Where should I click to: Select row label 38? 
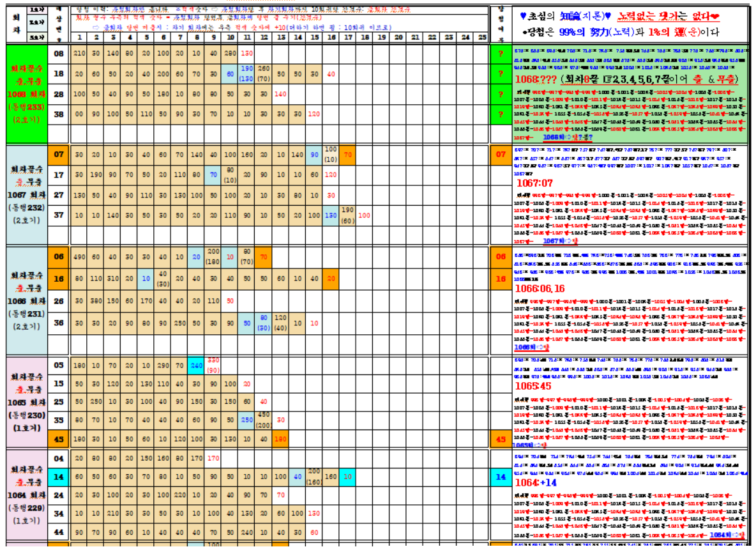click(x=58, y=114)
